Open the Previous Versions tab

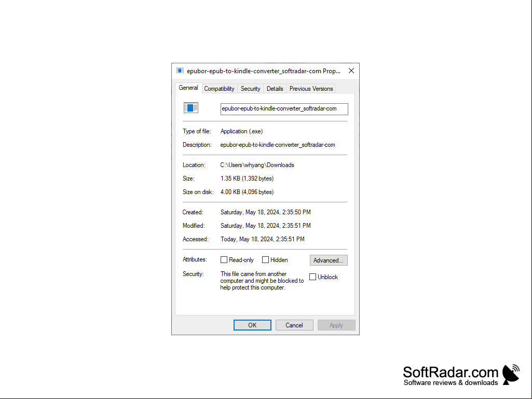point(311,89)
